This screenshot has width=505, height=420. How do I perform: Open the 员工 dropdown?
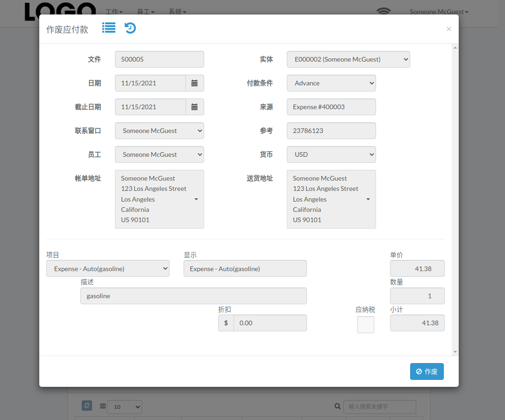(159, 154)
